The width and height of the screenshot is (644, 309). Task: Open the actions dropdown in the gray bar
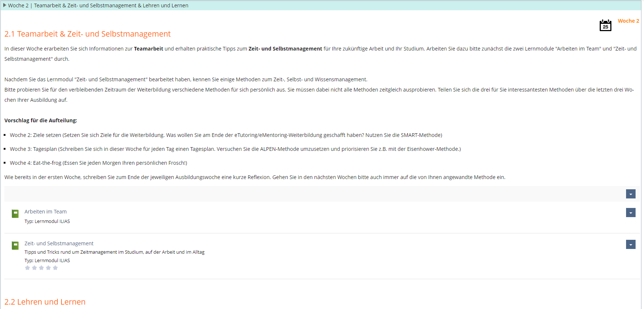point(630,194)
